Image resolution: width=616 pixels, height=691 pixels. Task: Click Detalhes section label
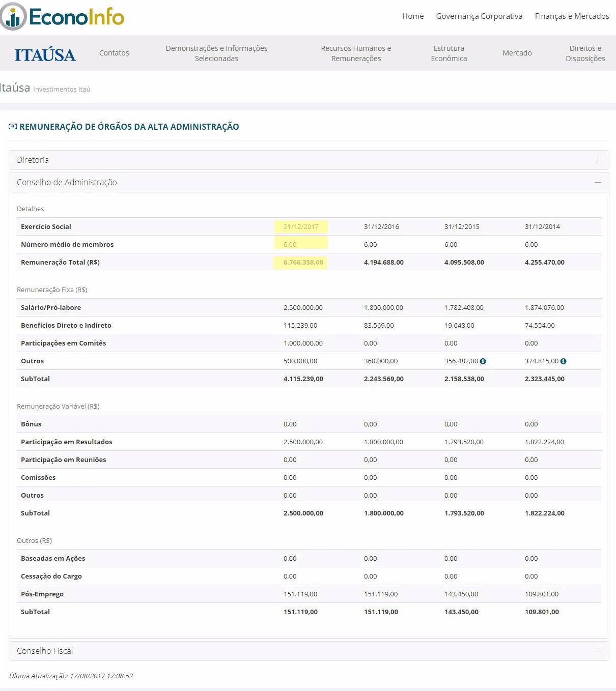point(31,209)
